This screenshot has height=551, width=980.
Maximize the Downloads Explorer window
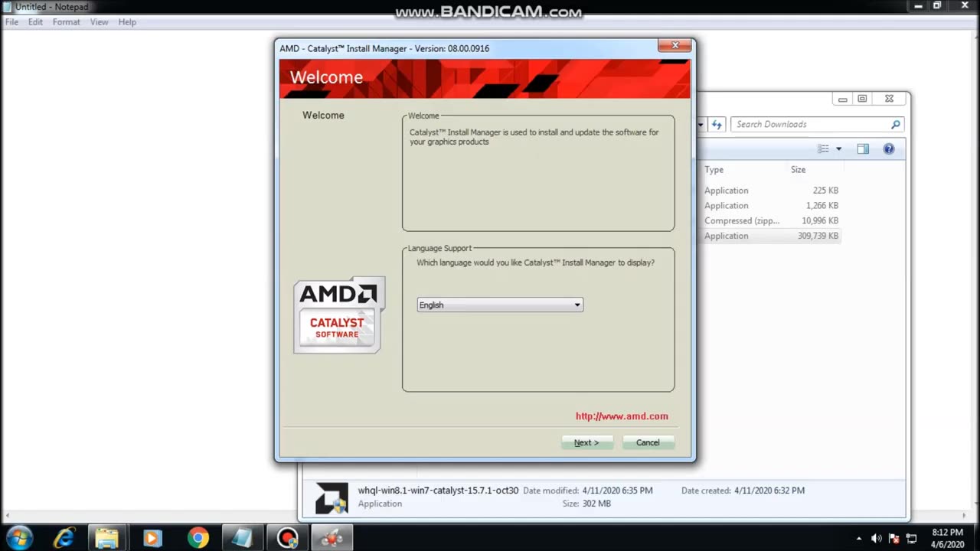[x=862, y=99]
